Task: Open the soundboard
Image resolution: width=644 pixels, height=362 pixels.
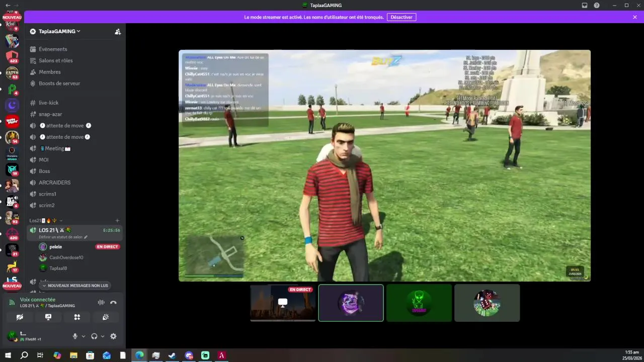Action: click(106, 317)
